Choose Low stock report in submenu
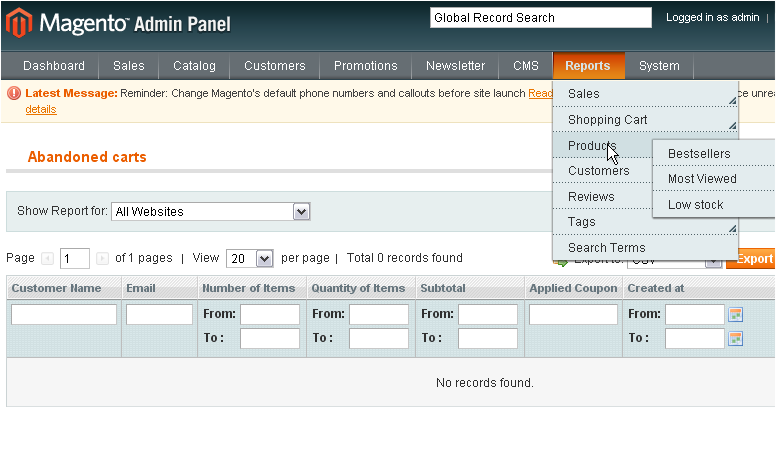The width and height of the screenshot is (776, 450). click(695, 205)
